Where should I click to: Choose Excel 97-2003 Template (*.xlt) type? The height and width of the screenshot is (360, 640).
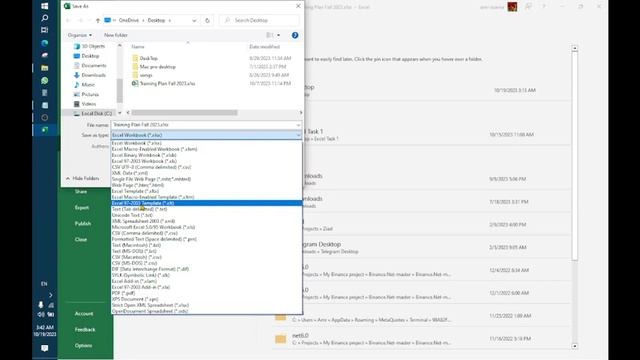207,203
